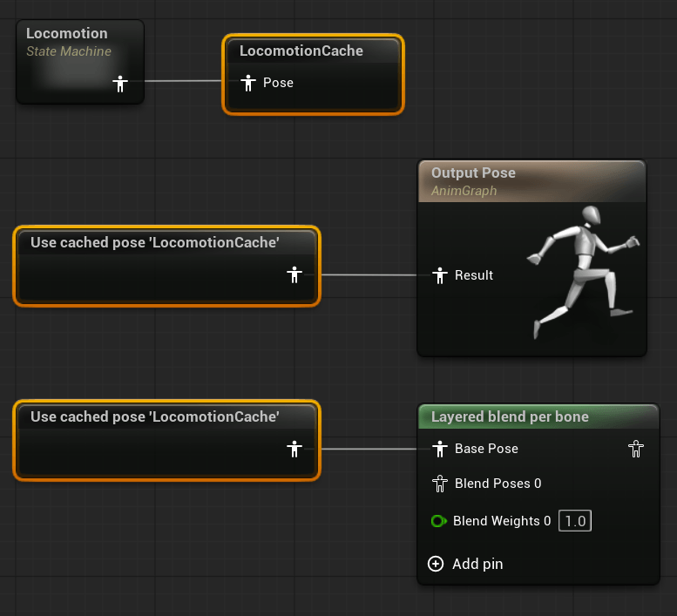
Task: Select title of cached pose node wired to Result
Action: [x=155, y=242]
